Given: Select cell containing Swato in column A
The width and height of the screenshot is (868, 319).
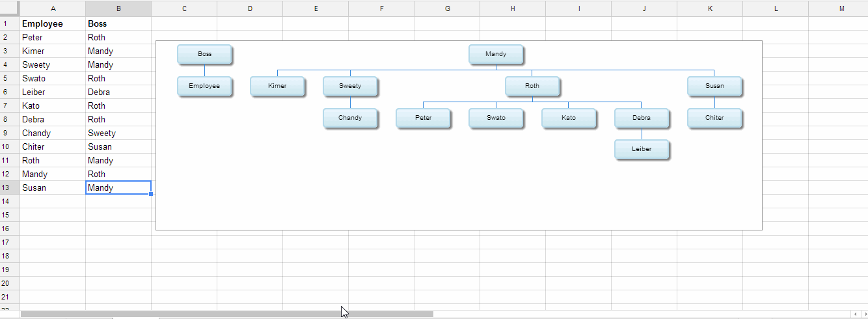Looking at the screenshot, I should [x=53, y=78].
